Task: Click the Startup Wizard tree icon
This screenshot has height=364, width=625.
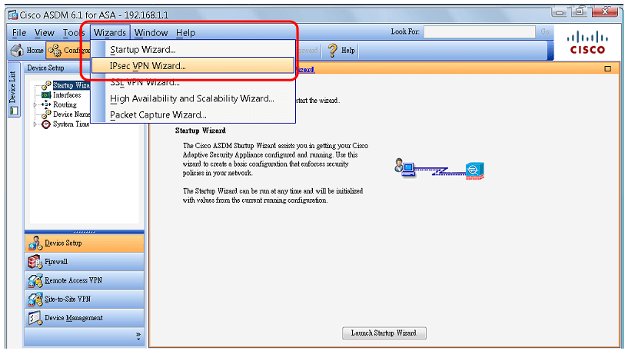Action: (x=46, y=85)
